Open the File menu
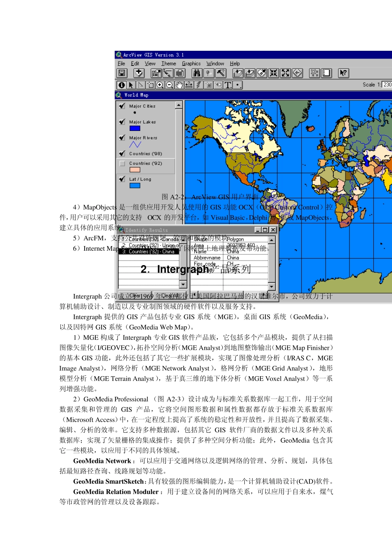The width and height of the screenshot is (392, 555). pos(121,64)
